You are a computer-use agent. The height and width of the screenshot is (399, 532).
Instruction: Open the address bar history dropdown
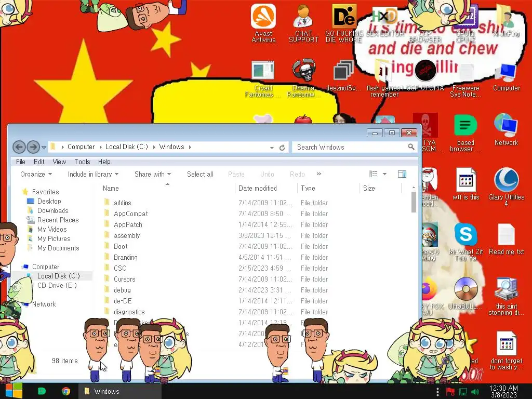(272, 148)
